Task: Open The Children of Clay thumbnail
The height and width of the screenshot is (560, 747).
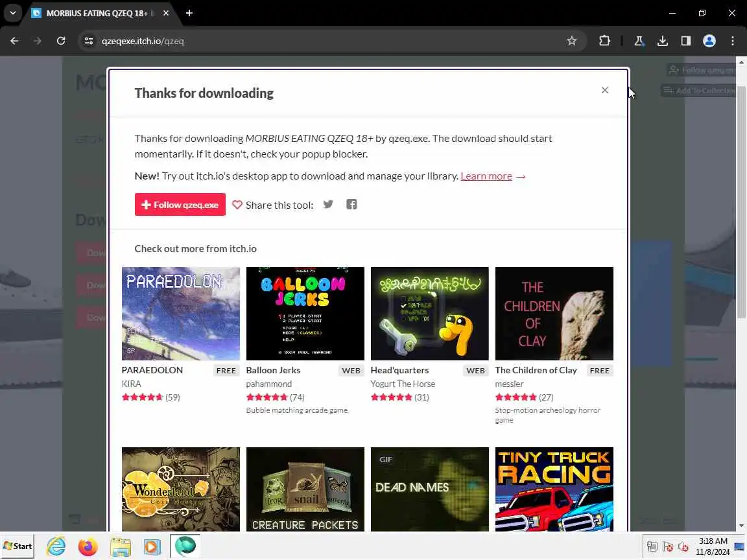Action: click(554, 313)
